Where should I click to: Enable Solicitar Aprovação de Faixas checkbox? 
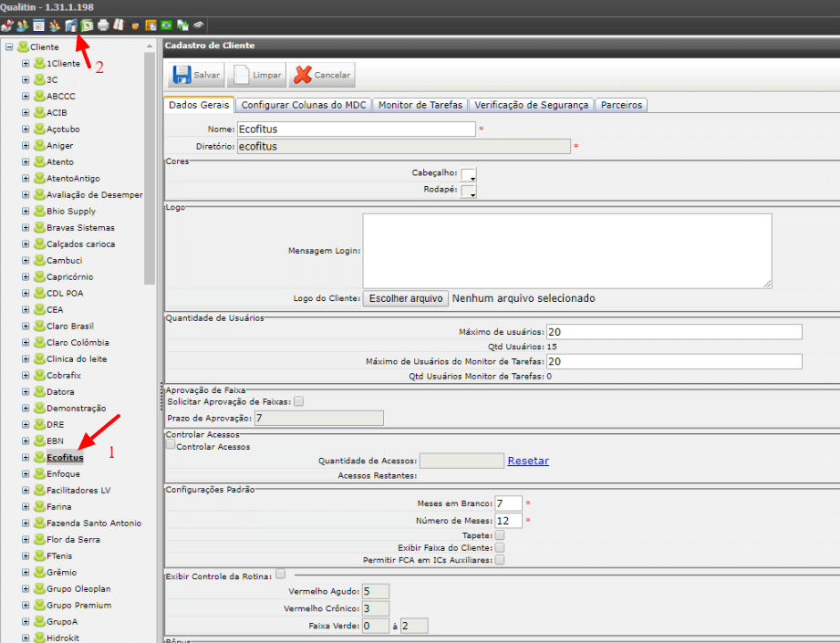[299, 401]
